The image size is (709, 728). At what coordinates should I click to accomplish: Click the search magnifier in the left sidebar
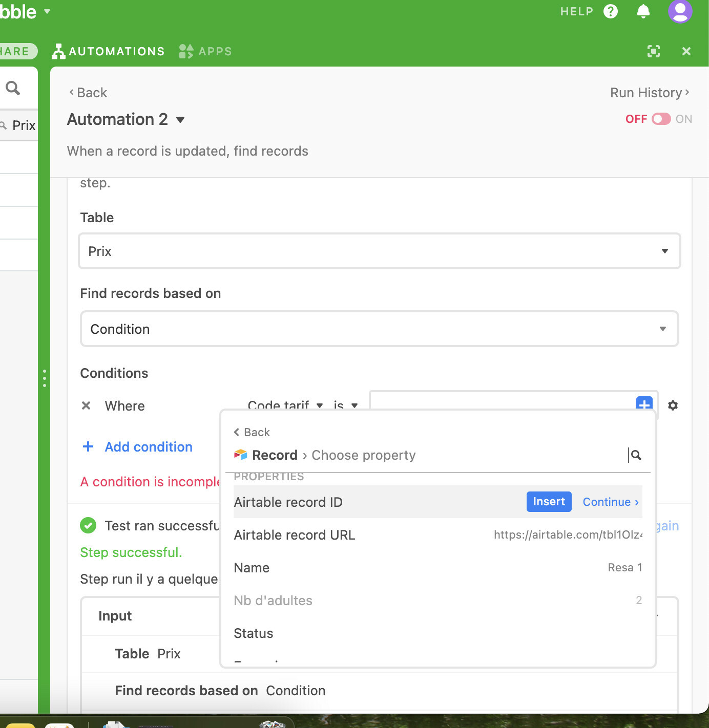pos(13,88)
